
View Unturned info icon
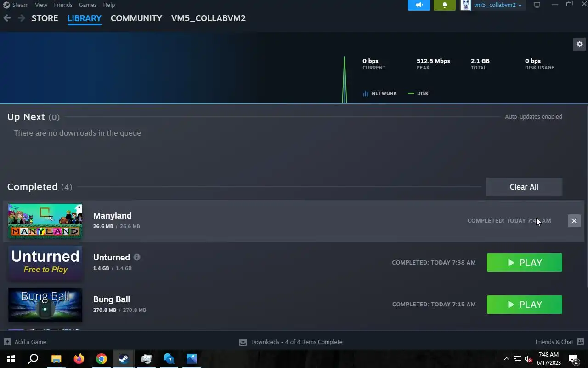click(x=137, y=257)
